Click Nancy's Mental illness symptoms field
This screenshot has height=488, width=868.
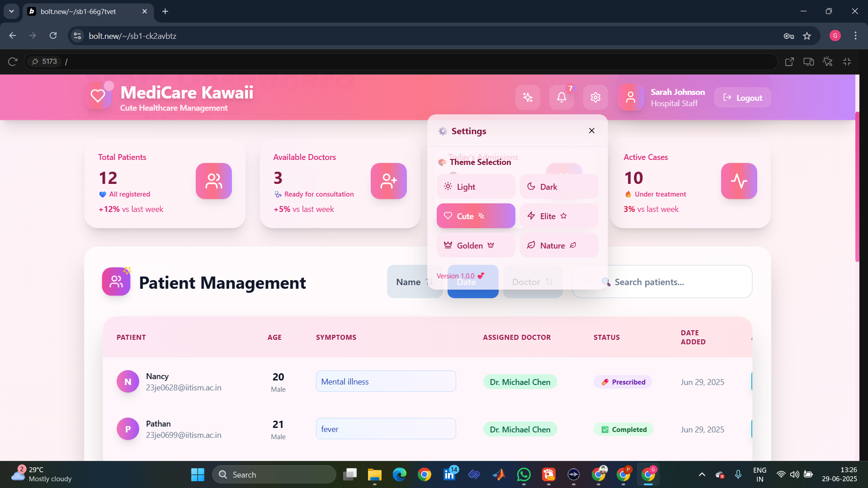[386, 381]
